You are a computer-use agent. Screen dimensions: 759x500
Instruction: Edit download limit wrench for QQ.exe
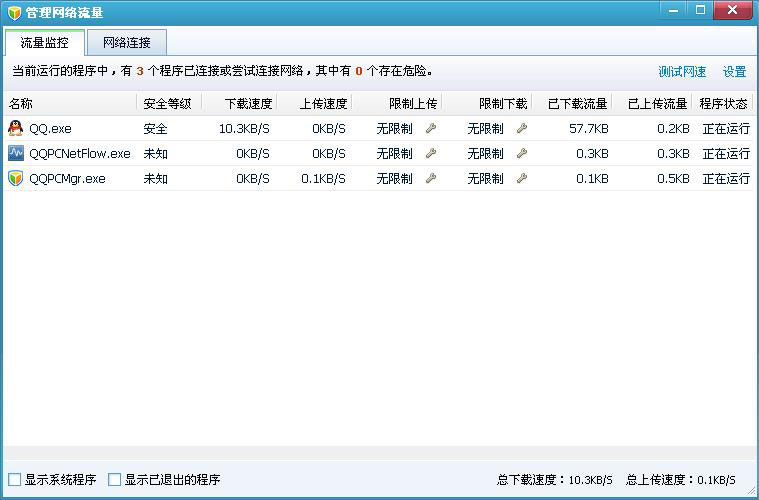coord(521,128)
